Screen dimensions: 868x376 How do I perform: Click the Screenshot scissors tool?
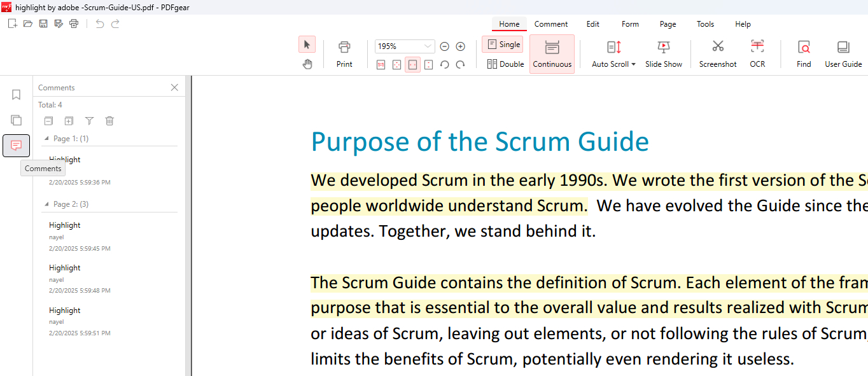(x=717, y=53)
